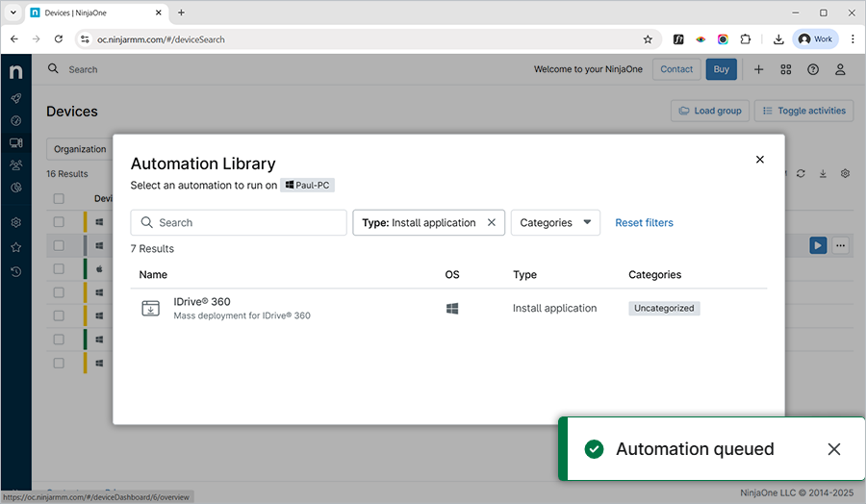
Task: Open the rocket Get Started sidebar icon
Action: (x=15, y=98)
